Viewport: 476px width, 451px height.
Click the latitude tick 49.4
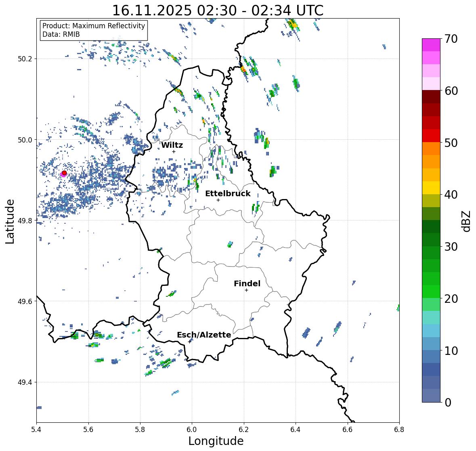pyautogui.click(x=25, y=382)
